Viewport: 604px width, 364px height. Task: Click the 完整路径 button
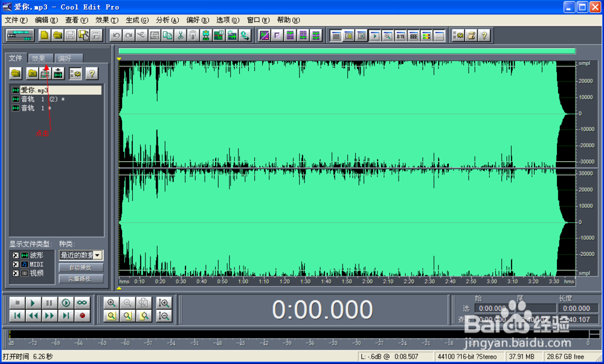coord(80,278)
